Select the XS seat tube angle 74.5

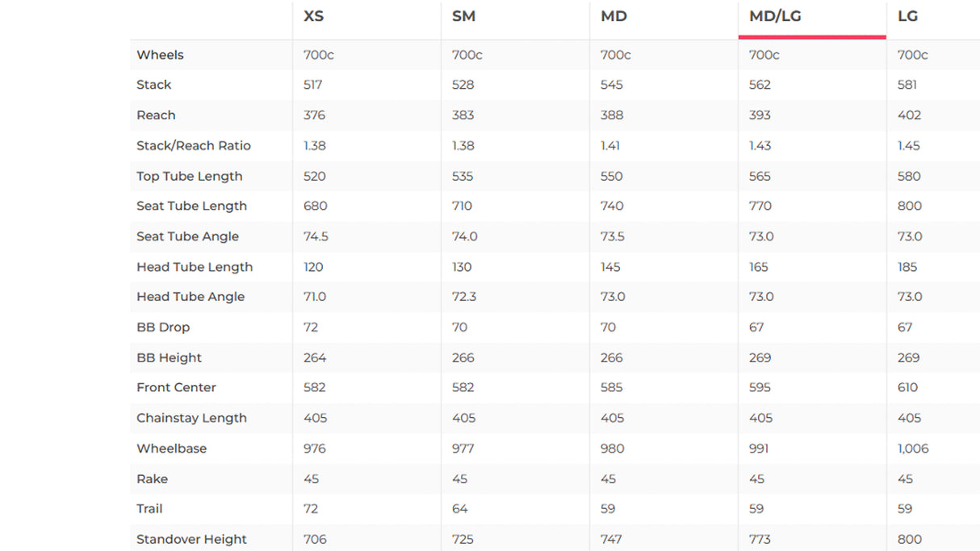[x=315, y=236]
